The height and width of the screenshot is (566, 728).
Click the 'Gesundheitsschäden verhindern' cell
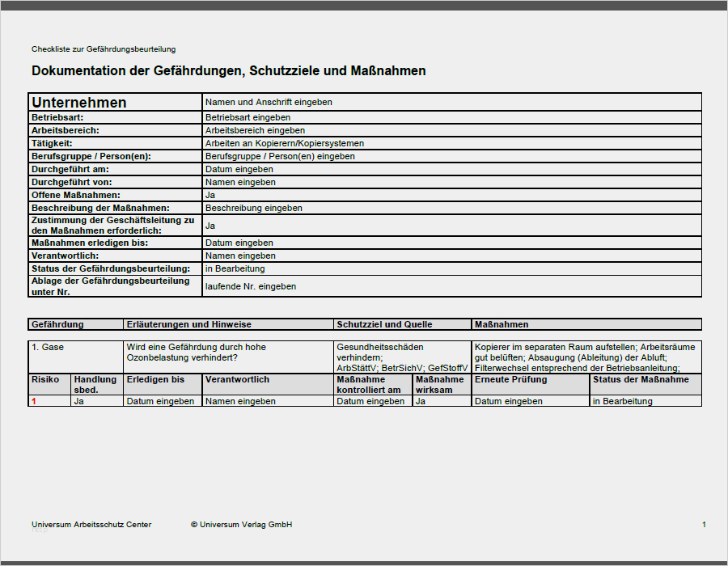(x=402, y=357)
